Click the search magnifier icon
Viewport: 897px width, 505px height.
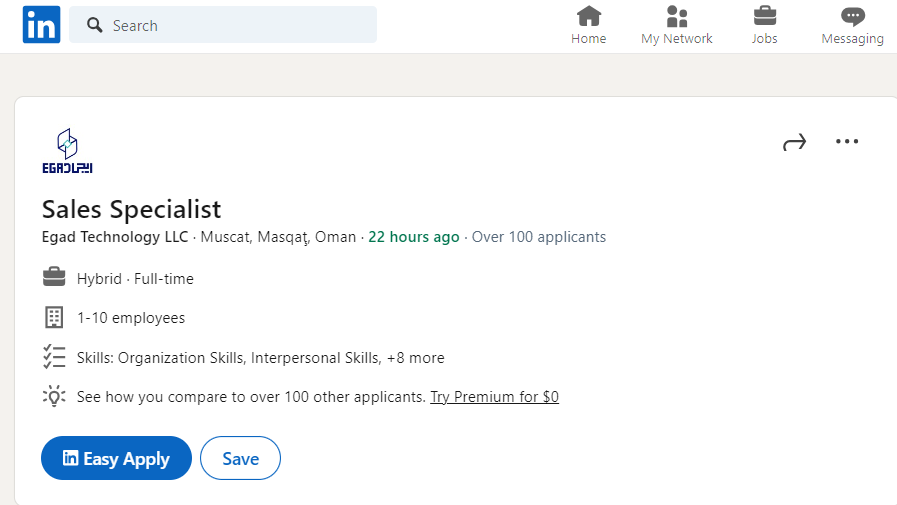coord(94,25)
